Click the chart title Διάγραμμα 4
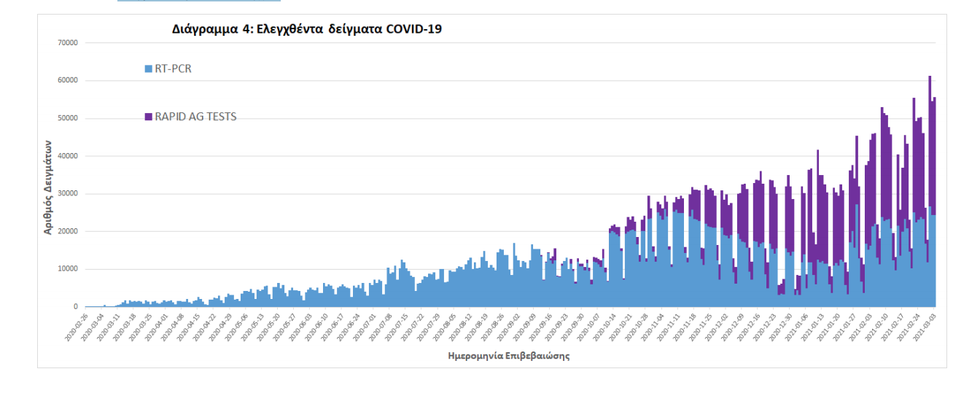Image resolution: width=980 pixels, height=420 pixels. [x=307, y=30]
